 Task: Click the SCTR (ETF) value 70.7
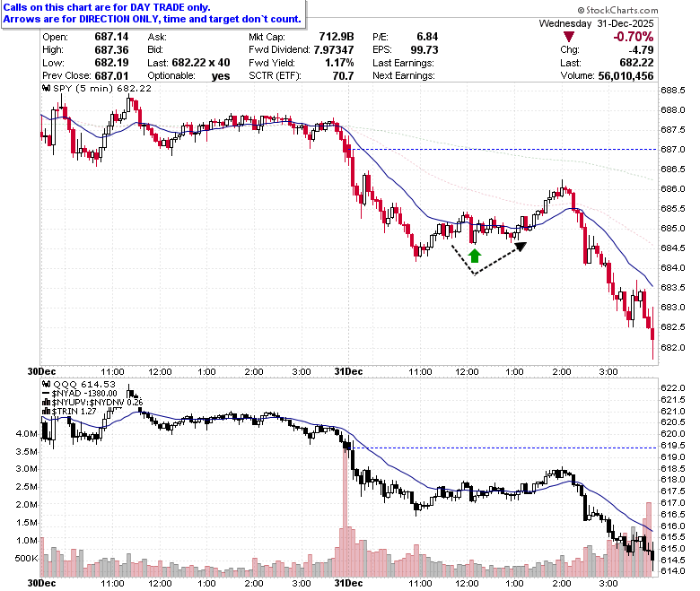(x=343, y=76)
